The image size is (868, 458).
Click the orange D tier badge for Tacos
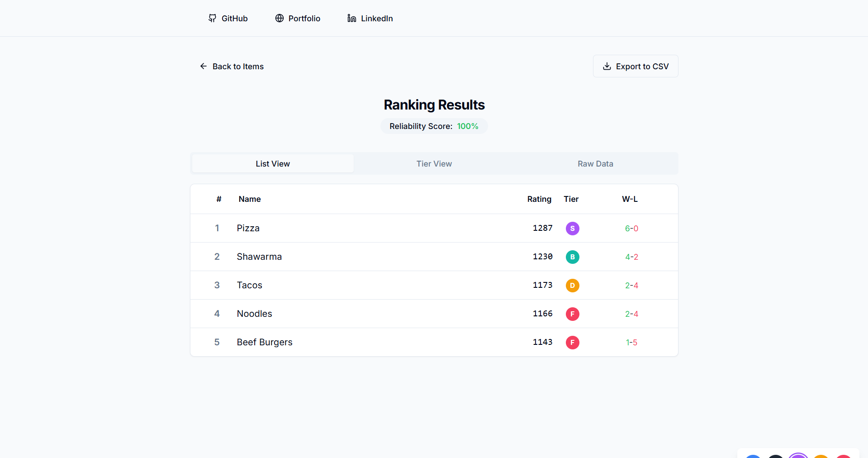572,286
